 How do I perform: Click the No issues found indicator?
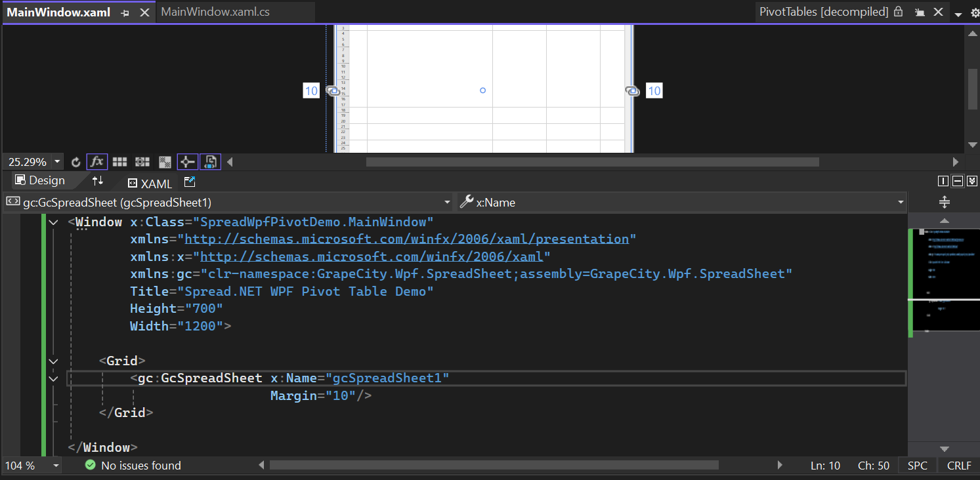click(x=133, y=466)
